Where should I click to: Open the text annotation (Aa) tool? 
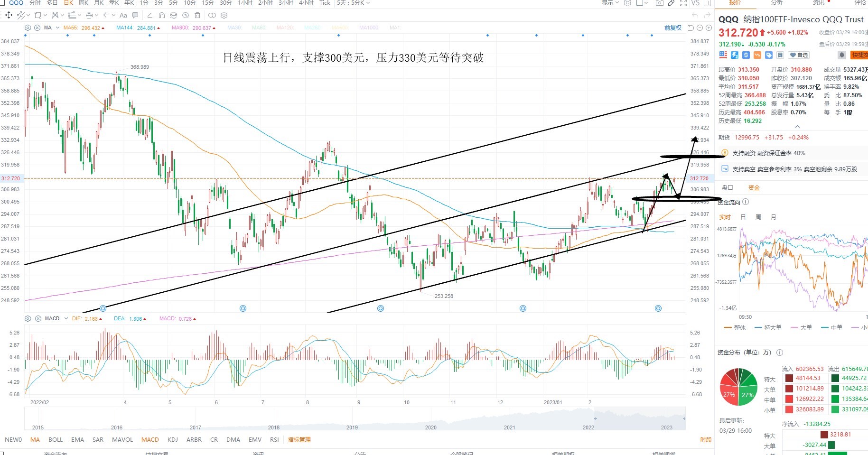click(123, 15)
